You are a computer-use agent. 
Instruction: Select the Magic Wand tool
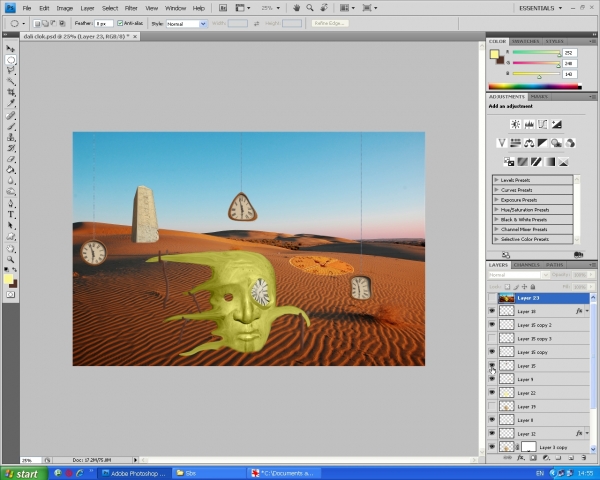10,81
